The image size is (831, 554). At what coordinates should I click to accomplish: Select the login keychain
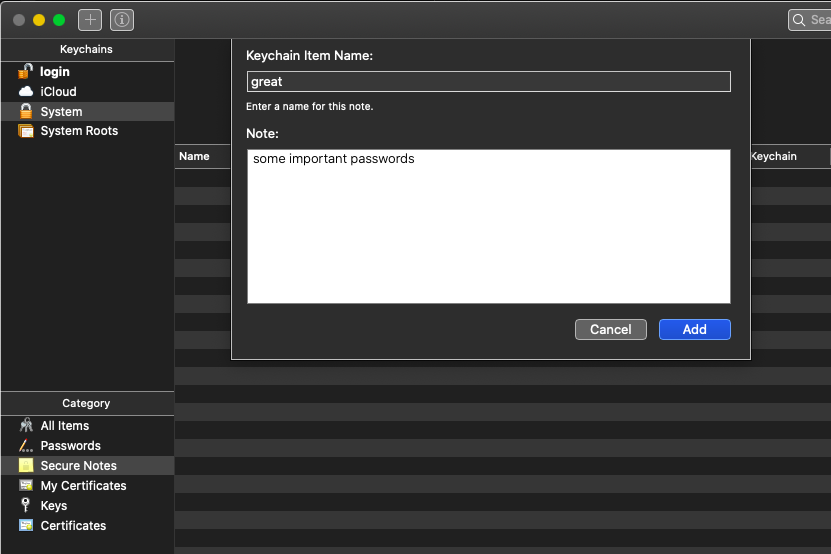click(x=87, y=72)
